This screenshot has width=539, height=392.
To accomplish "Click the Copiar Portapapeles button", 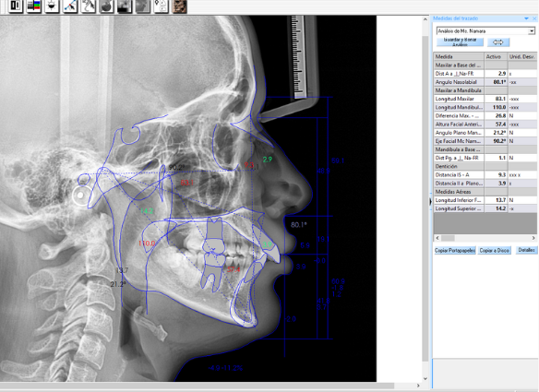I will tap(455, 251).
